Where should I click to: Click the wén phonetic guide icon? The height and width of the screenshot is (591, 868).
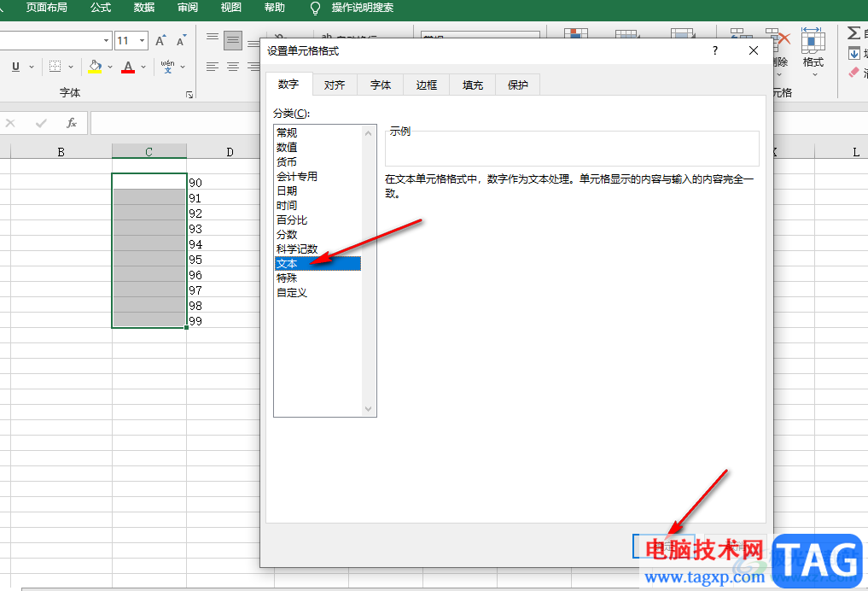(168, 67)
